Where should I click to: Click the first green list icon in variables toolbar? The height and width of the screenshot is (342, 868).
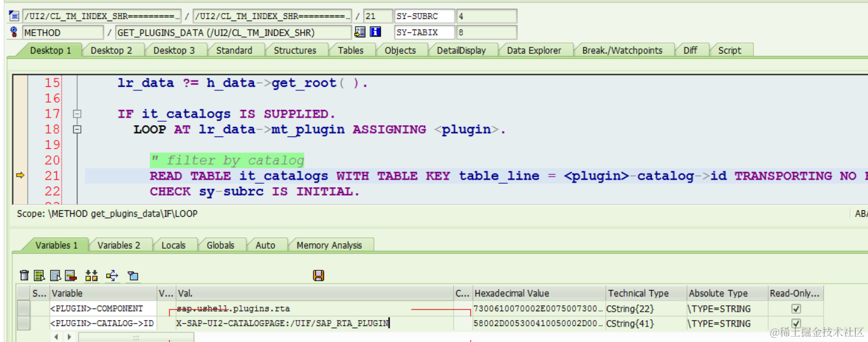[40, 275]
